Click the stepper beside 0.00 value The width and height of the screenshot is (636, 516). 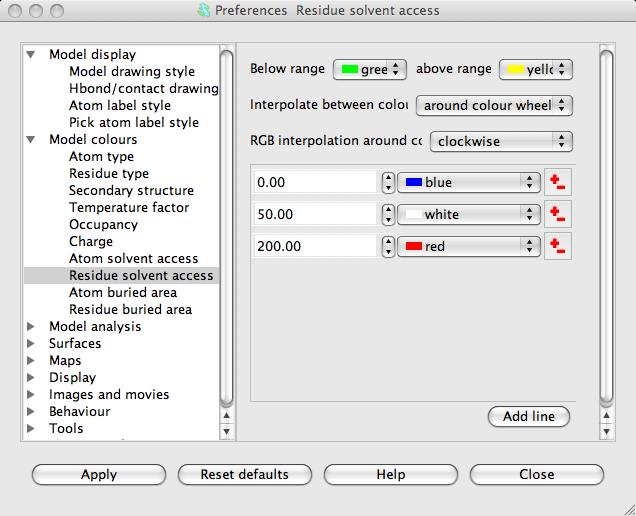point(388,183)
